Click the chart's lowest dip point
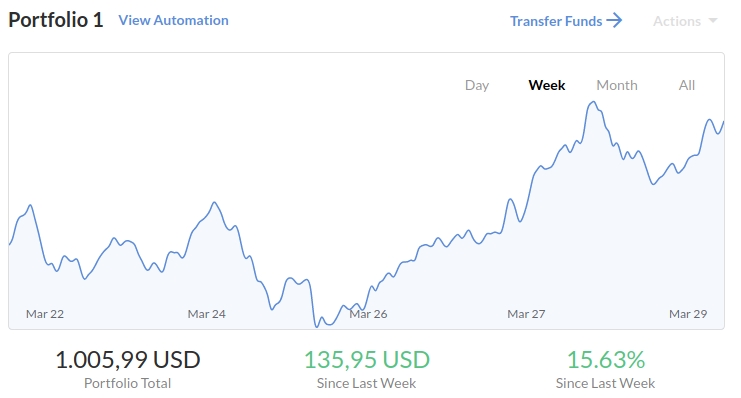 [x=317, y=326]
